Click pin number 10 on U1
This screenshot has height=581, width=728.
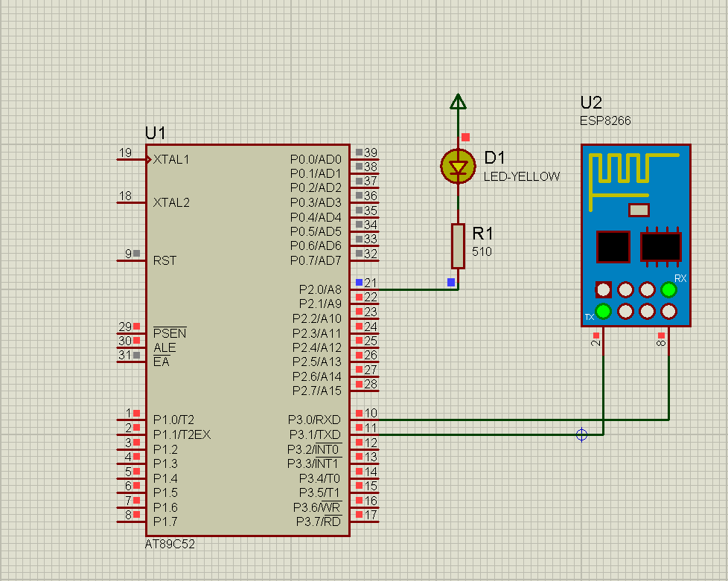click(x=371, y=413)
